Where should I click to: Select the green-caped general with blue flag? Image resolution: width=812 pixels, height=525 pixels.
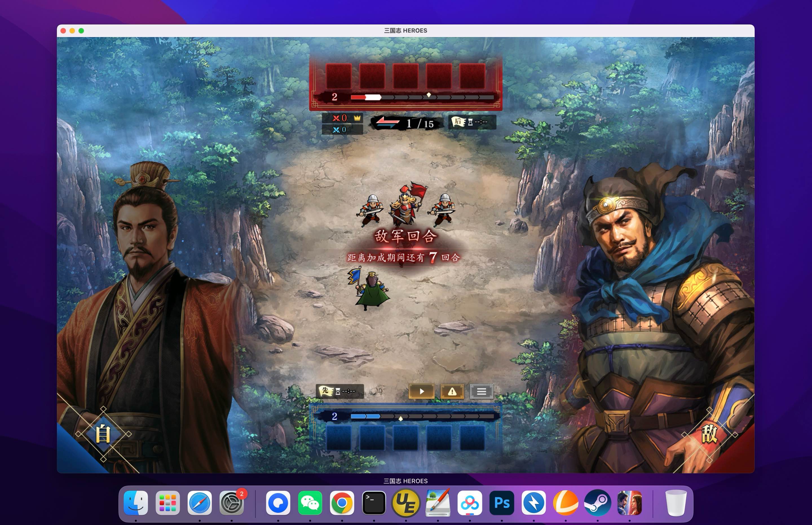369,288
